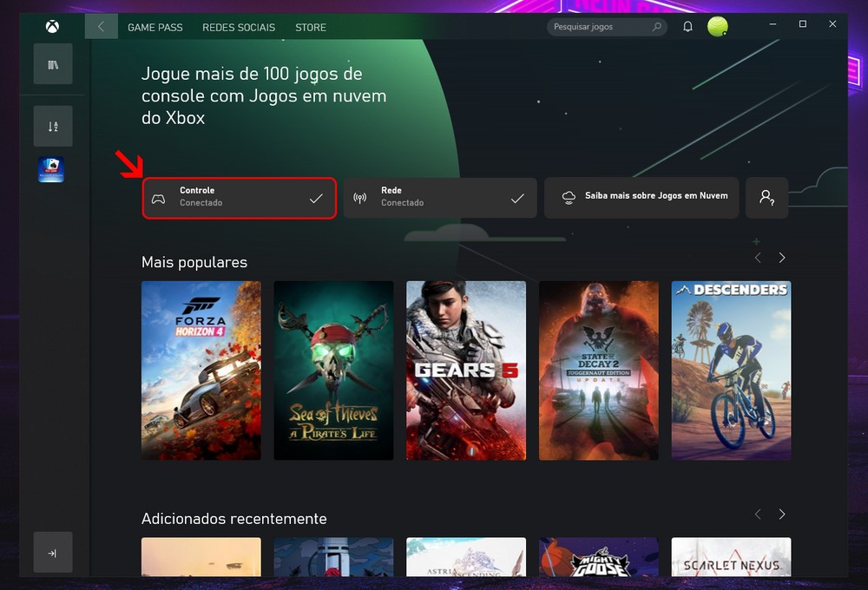
Task: Click the magnifier search icon
Action: (656, 27)
